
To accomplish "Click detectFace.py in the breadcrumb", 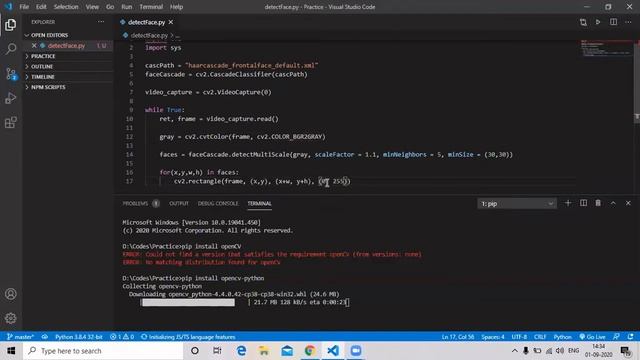I will (x=149, y=36).
